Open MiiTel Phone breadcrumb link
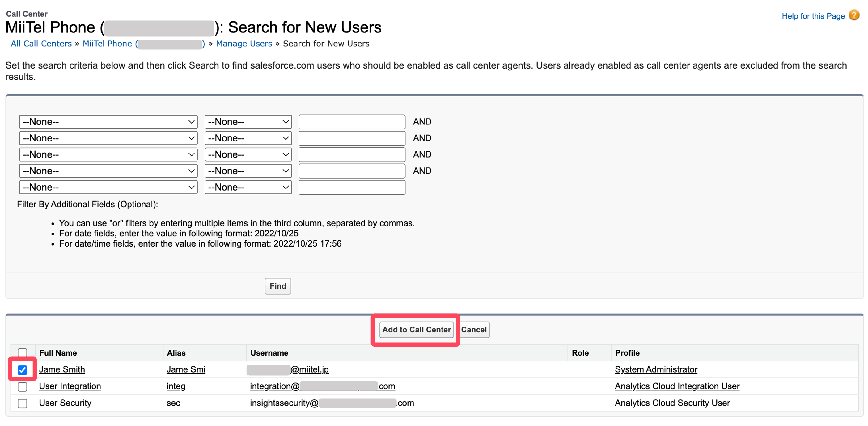 [x=144, y=44]
